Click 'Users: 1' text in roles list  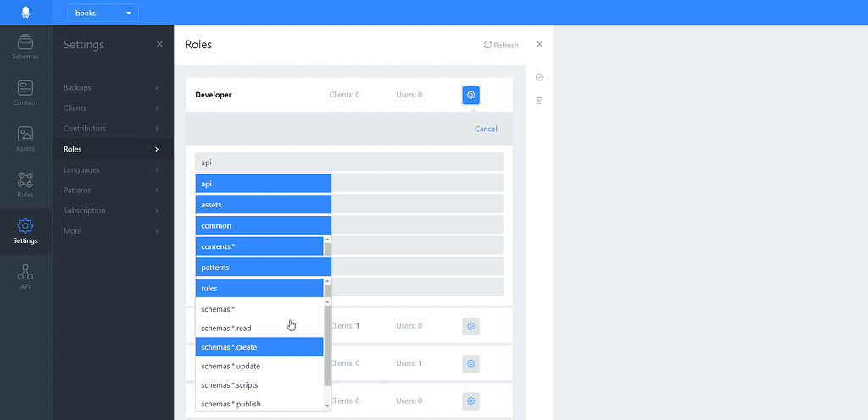pyautogui.click(x=409, y=363)
